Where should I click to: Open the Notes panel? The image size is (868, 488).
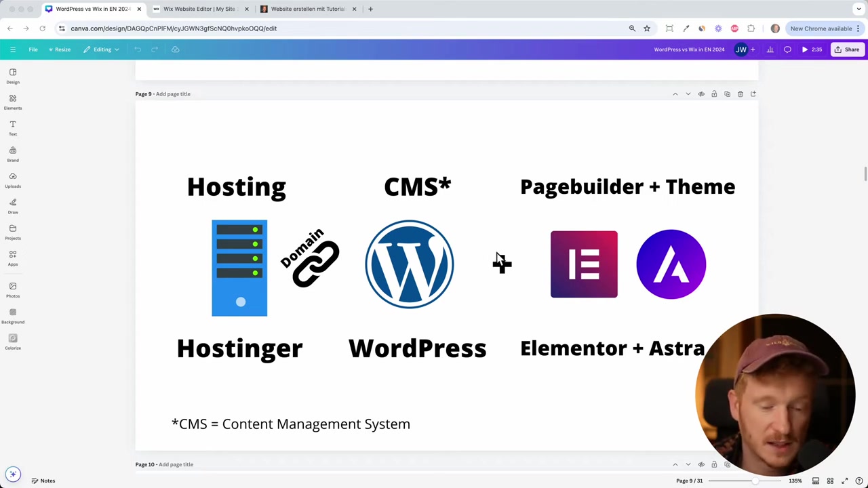coord(43,481)
